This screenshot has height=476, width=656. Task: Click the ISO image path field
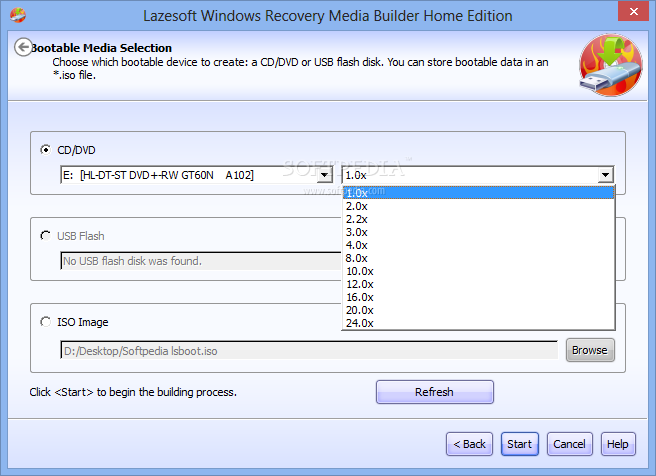(x=309, y=350)
